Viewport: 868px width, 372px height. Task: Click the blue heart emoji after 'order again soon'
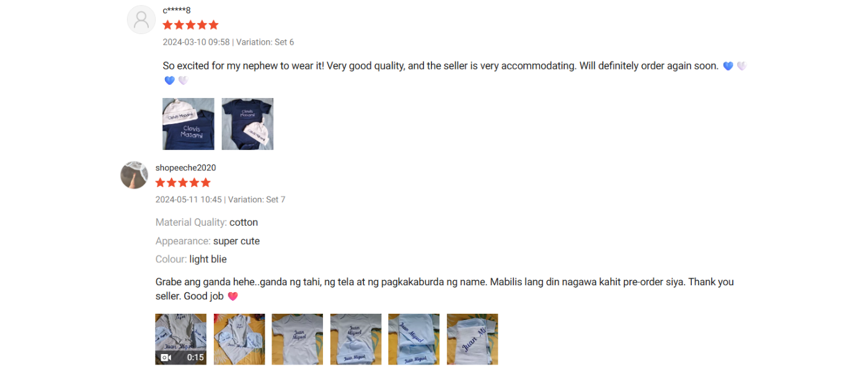click(728, 66)
